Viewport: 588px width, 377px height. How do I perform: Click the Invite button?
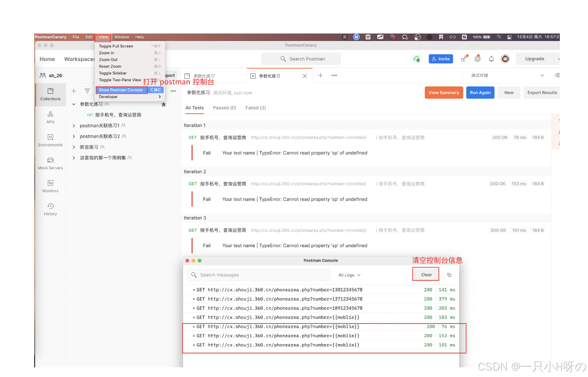coord(441,59)
